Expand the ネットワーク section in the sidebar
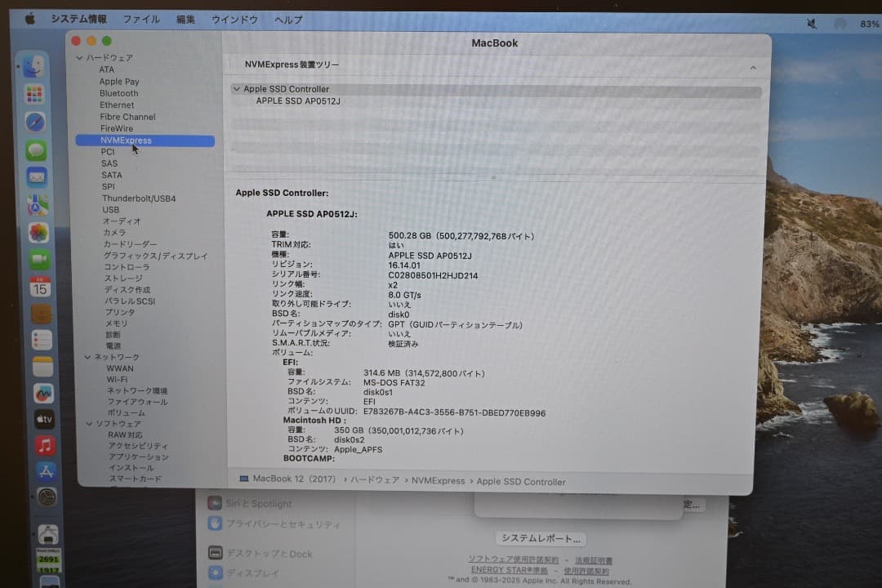This screenshot has width=882, height=588. coord(87,357)
